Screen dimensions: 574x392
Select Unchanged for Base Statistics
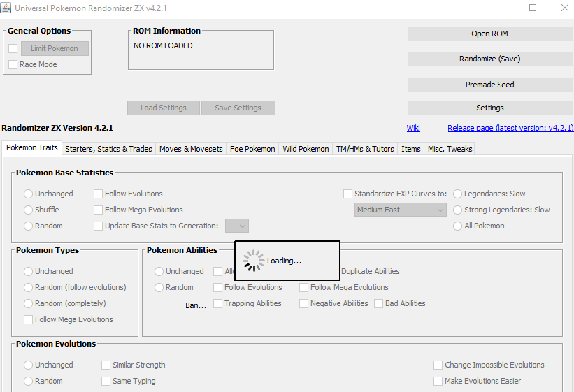click(28, 194)
